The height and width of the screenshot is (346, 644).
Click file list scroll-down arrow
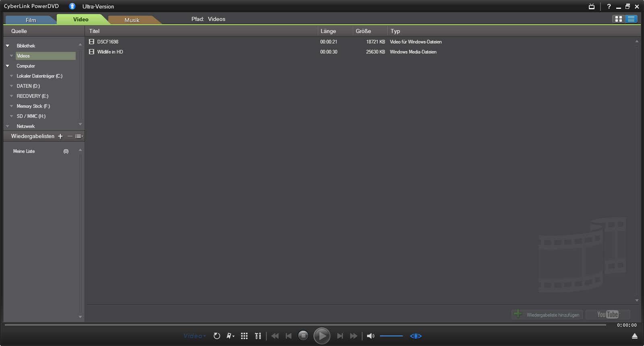pyautogui.click(x=637, y=301)
